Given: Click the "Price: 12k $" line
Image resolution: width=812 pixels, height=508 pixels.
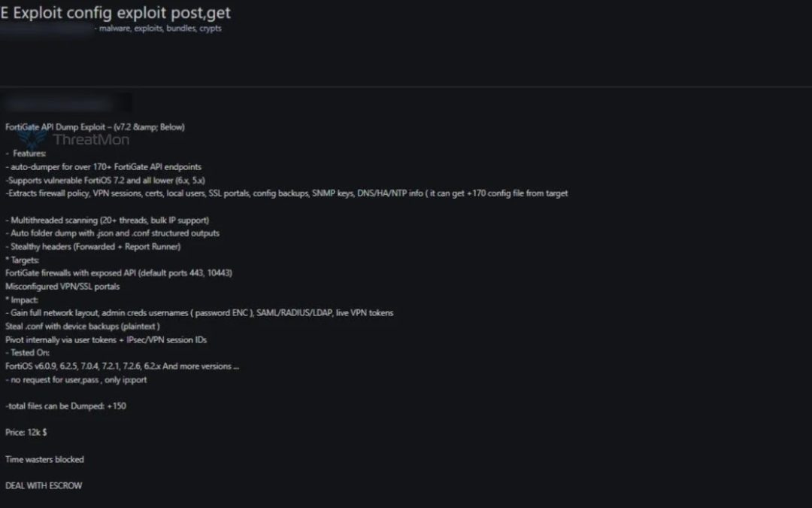Looking at the screenshot, I should (x=26, y=432).
